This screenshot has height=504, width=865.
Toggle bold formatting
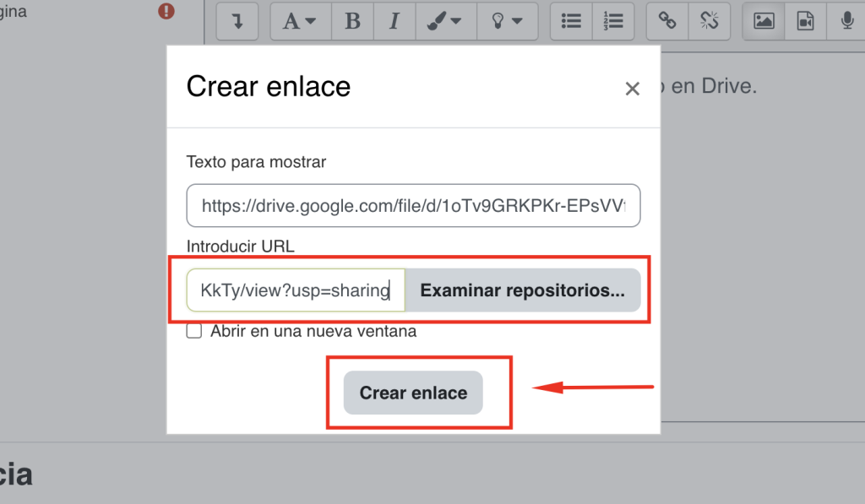pos(352,21)
